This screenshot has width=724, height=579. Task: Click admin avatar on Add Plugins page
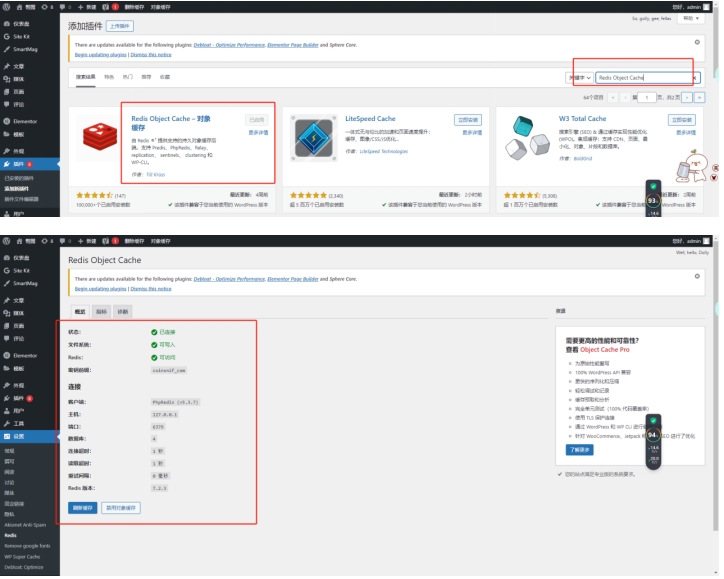[706, 7]
